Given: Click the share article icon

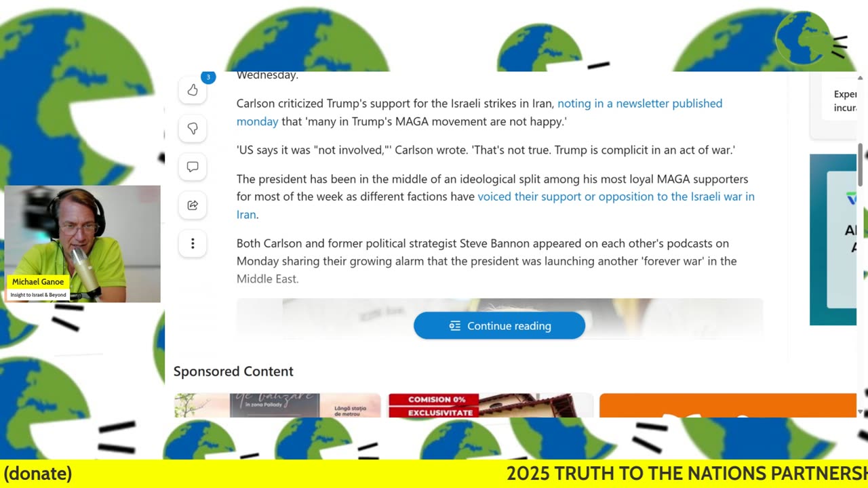Looking at the screenshot, I should point(193,205).
